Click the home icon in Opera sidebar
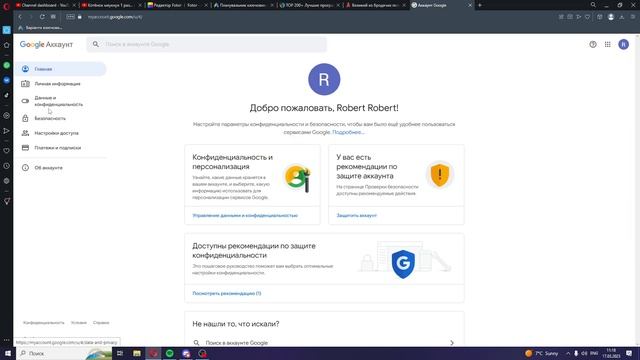 coord(7,45)
